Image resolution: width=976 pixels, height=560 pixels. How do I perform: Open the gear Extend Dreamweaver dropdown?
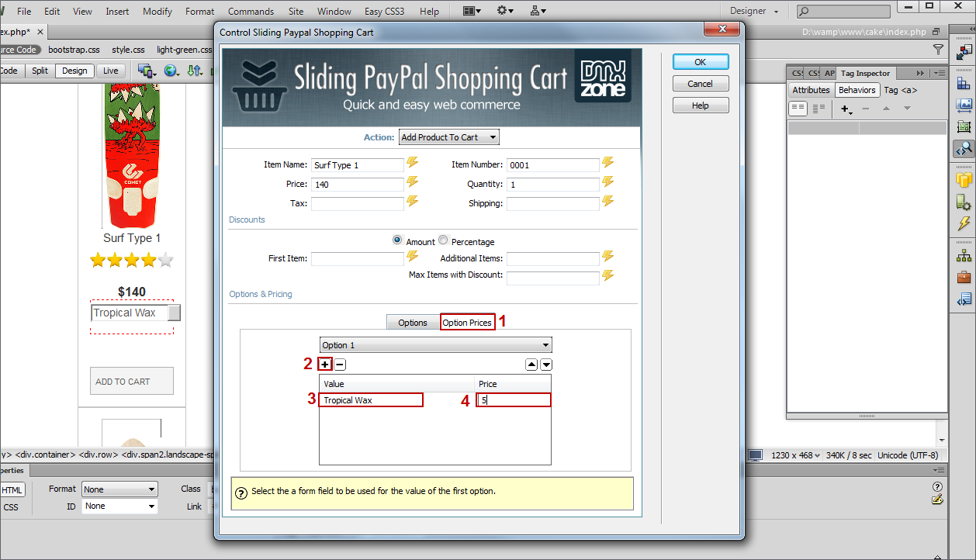pyautogui.click(x=505, y=11)
